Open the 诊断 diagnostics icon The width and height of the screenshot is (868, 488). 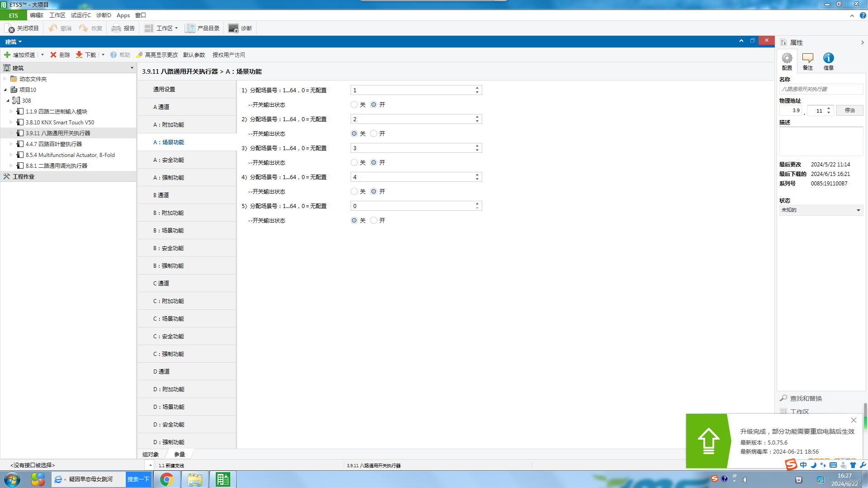point(233,28)
